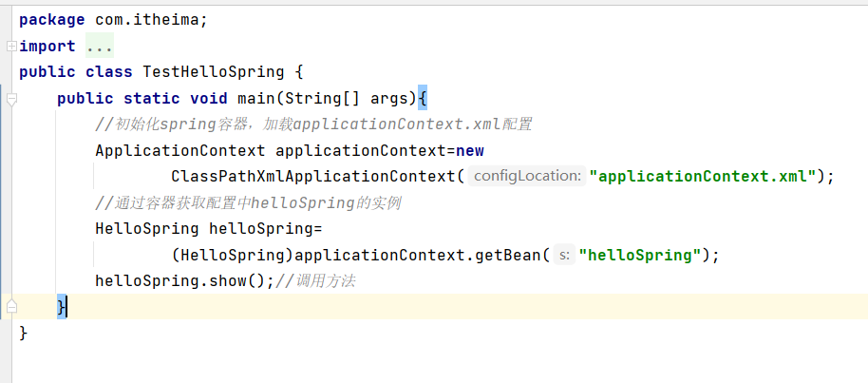
Task: Click the ApplicationContext type declaration
Action: [x=179, y=151]
